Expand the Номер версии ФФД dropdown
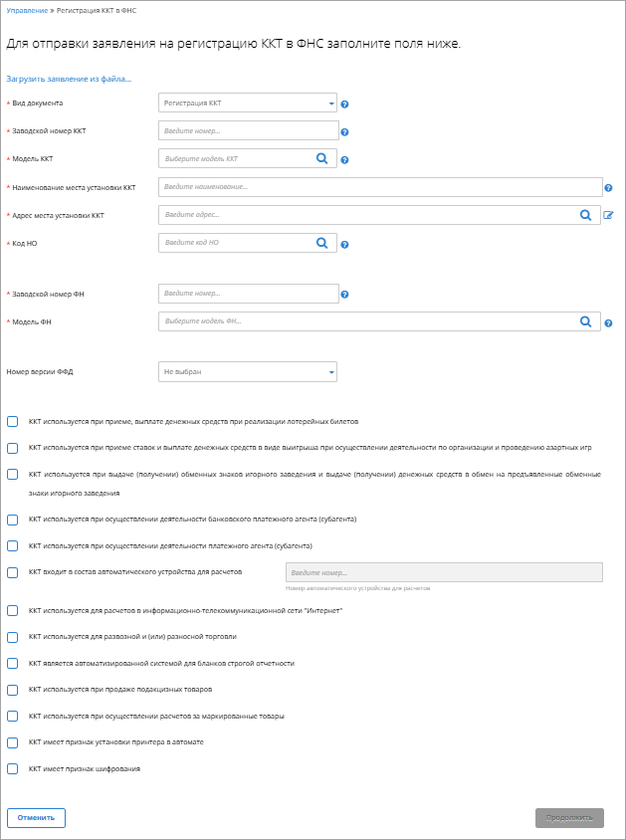626x840 pixels. click(248, 372)
